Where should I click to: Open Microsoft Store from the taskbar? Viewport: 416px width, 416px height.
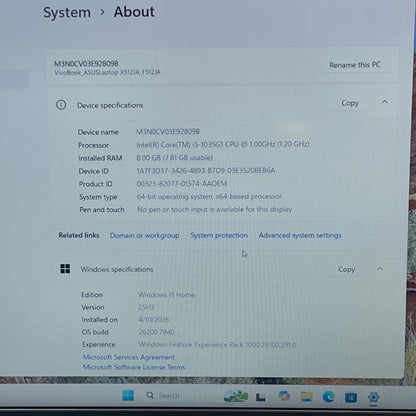click(x=351, y=397)
